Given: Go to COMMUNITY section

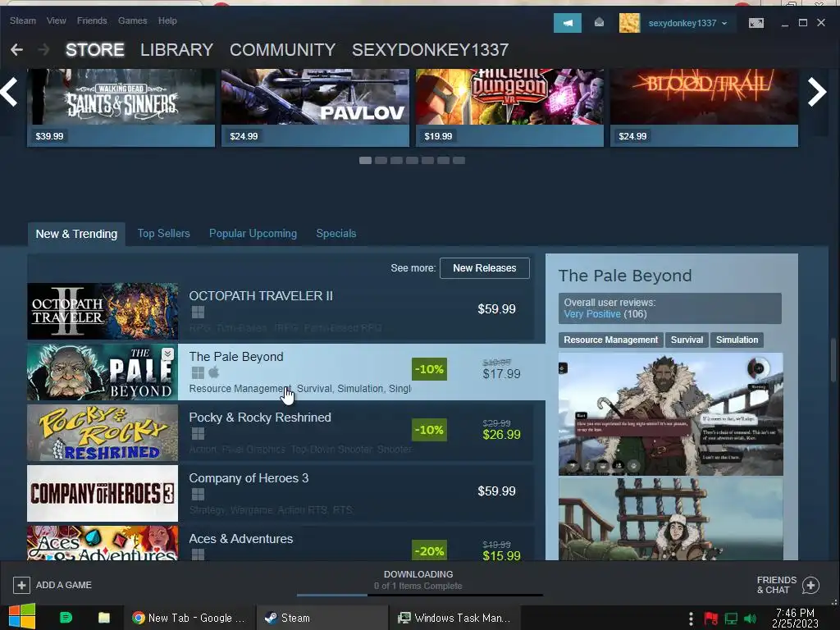Looking at the screenshot, I should (x=282, y=50).
